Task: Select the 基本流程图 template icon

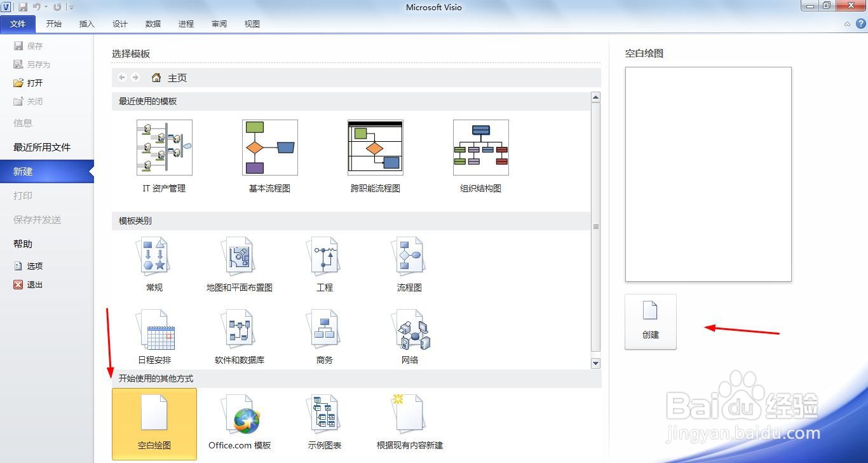Action: coord(270,148)
